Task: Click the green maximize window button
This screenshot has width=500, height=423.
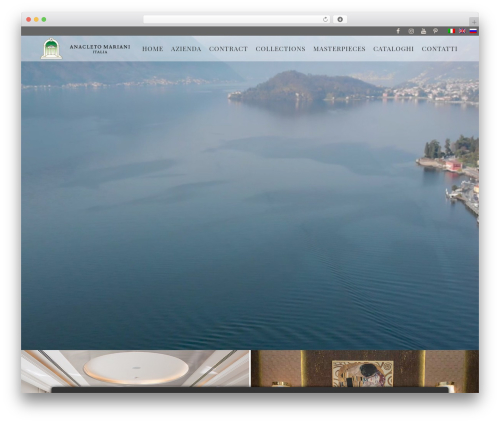Action: click(44, 19)
